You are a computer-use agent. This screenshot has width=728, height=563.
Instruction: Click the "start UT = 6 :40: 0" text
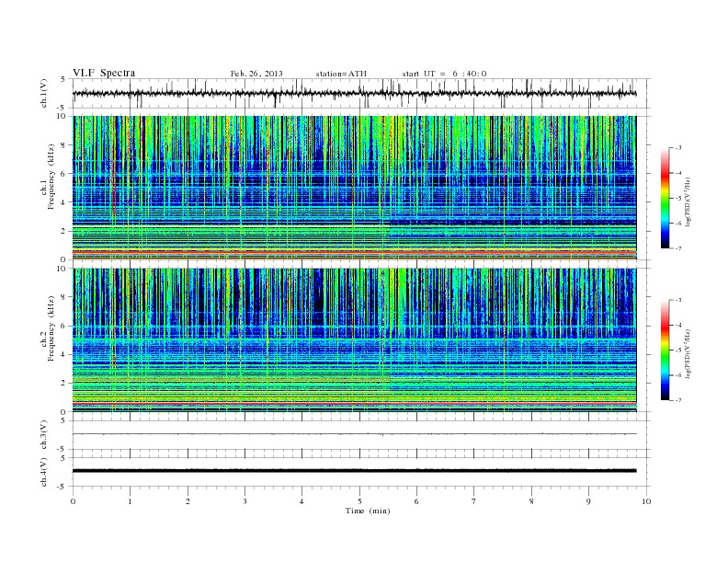pos(444,74)
